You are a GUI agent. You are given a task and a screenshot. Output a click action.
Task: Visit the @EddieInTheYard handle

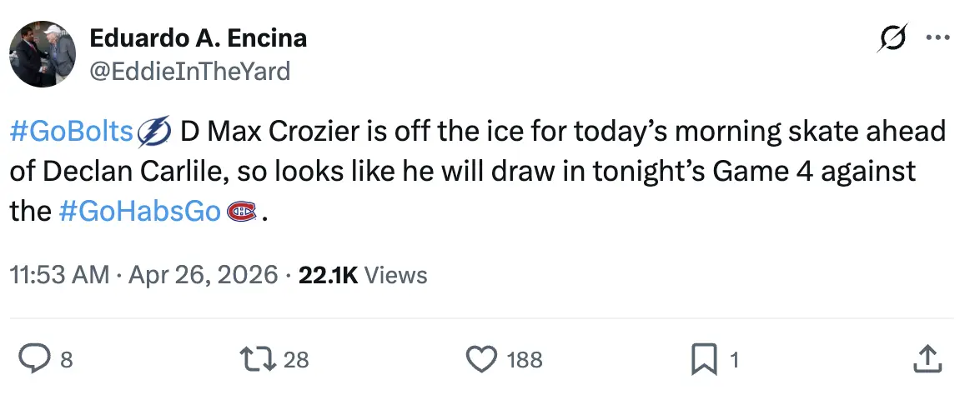[x=189, y=72]
